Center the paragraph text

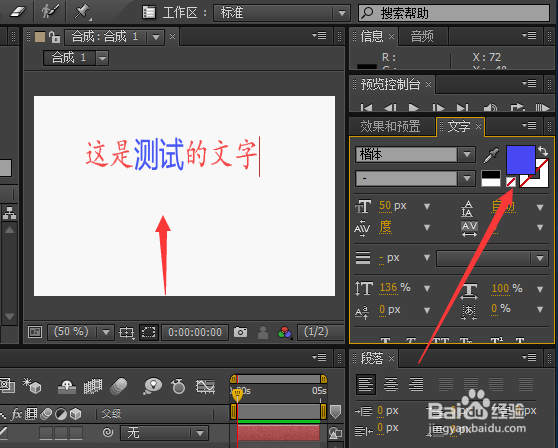[x=391, y=384]
